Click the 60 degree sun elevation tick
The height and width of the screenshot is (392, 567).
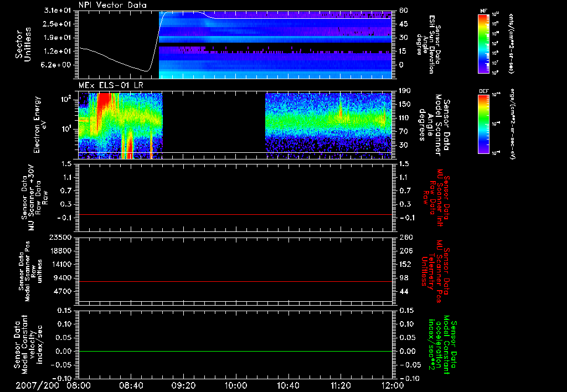(403, 11)
